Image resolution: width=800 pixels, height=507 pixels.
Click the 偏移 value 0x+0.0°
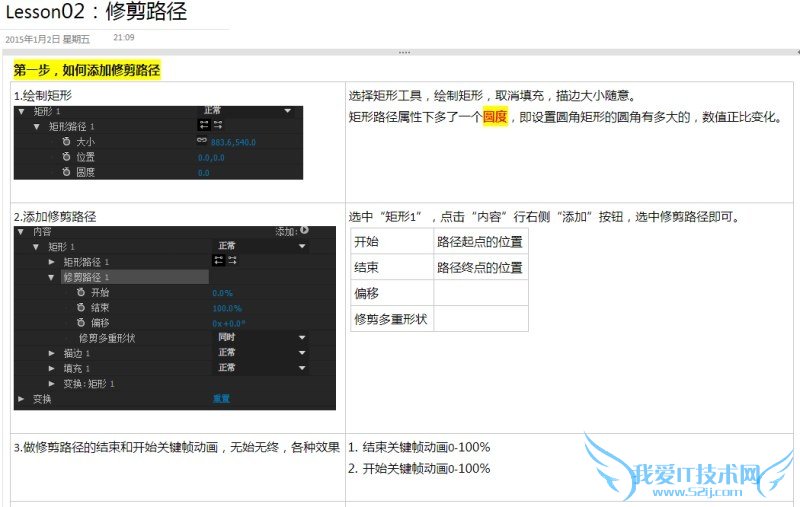[x=229, y=323]
